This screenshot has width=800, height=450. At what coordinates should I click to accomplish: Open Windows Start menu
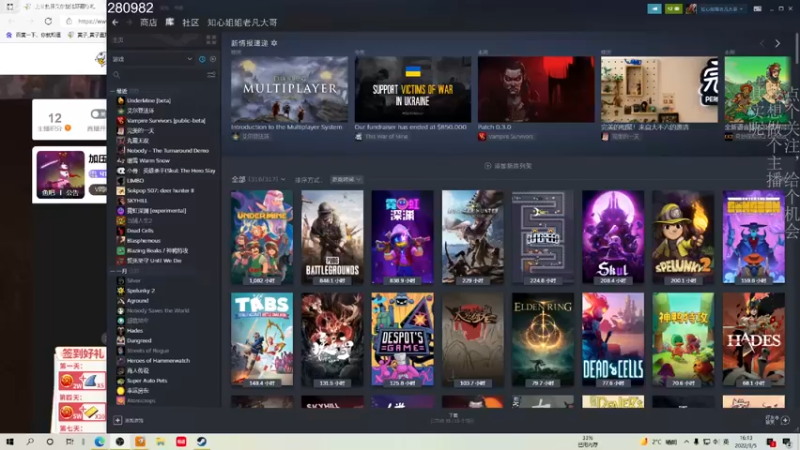pyautogui.click(x=10, y=442)
